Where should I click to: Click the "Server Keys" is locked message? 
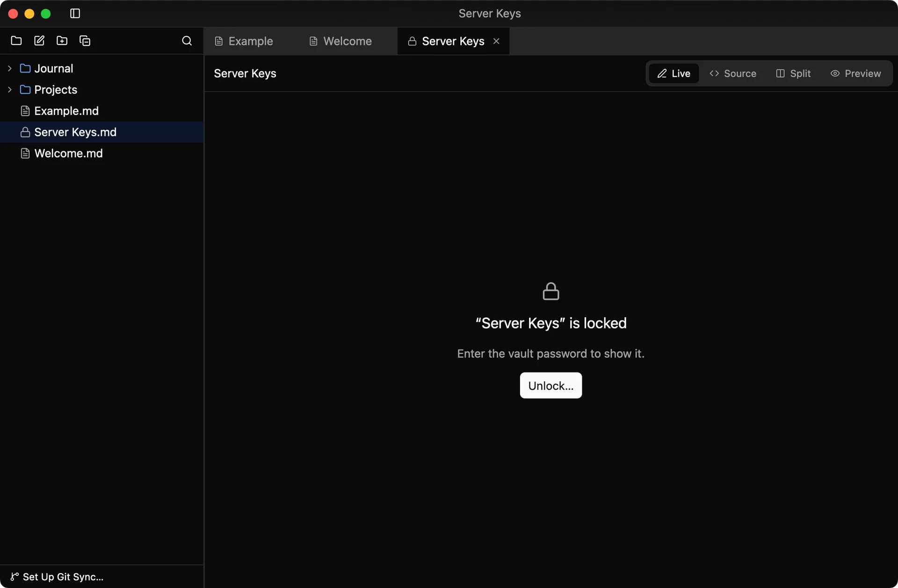(x=550, y=323)
